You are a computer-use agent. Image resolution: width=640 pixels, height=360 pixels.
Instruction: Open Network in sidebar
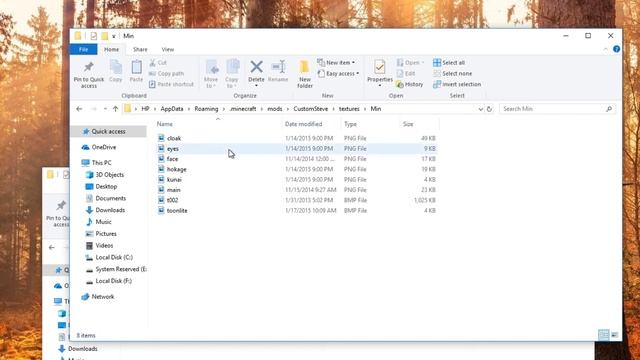[103, 297]
